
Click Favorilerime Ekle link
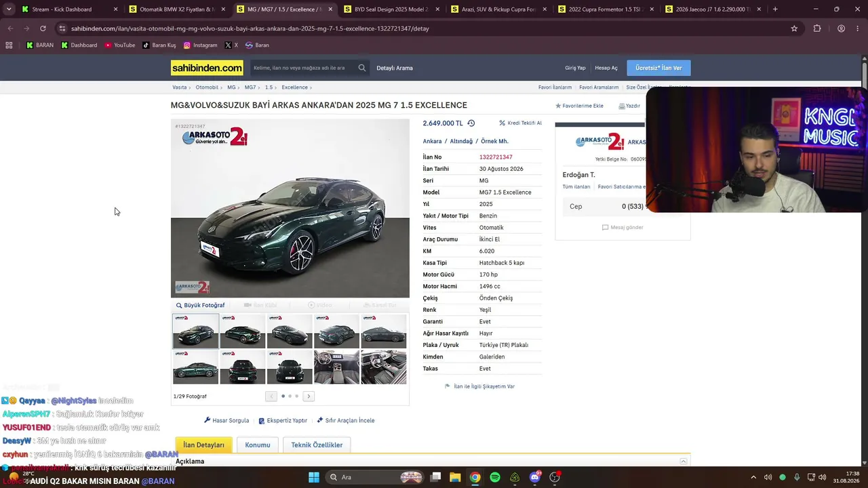tap(579, 106)
